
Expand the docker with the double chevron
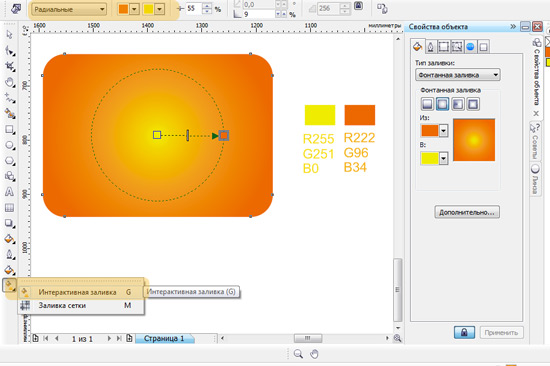(513, 26)
